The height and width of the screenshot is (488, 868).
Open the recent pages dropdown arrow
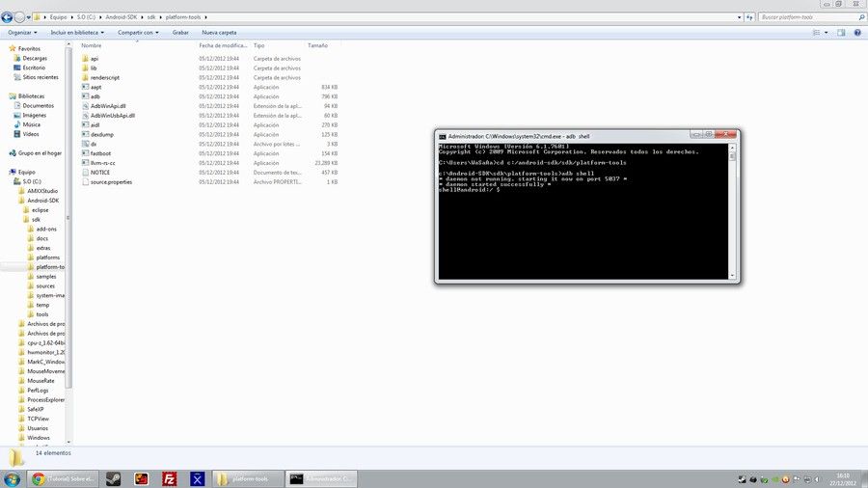(29, 17)
